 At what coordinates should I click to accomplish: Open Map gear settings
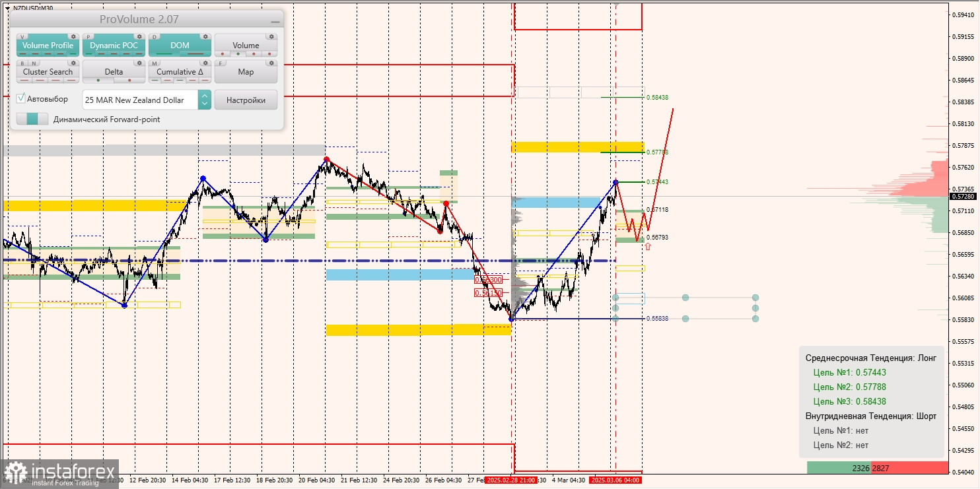click(271, 63)
